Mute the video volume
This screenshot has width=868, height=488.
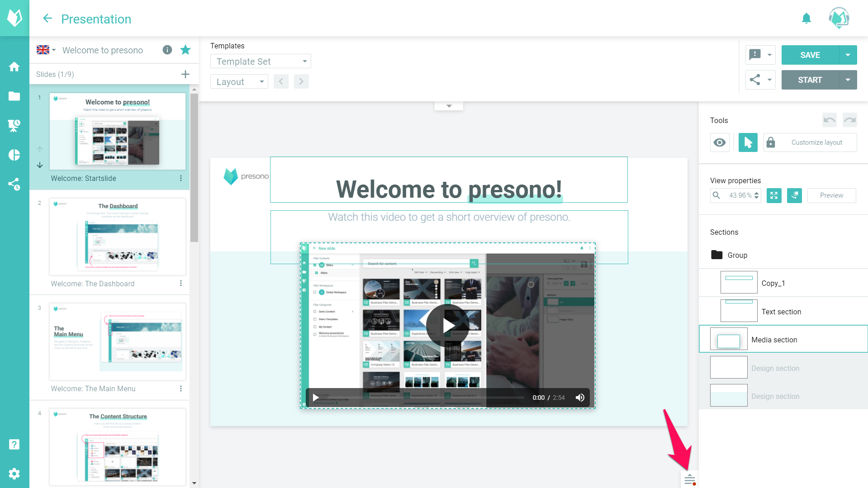click(x=580, y=398)
